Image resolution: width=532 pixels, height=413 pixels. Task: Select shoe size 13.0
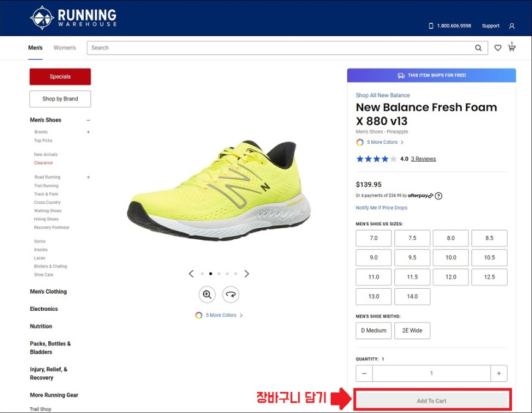(x=374, y=297)
